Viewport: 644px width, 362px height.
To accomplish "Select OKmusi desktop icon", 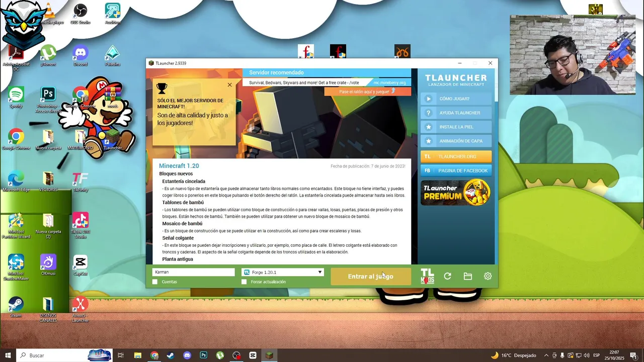I will point(48,265).
